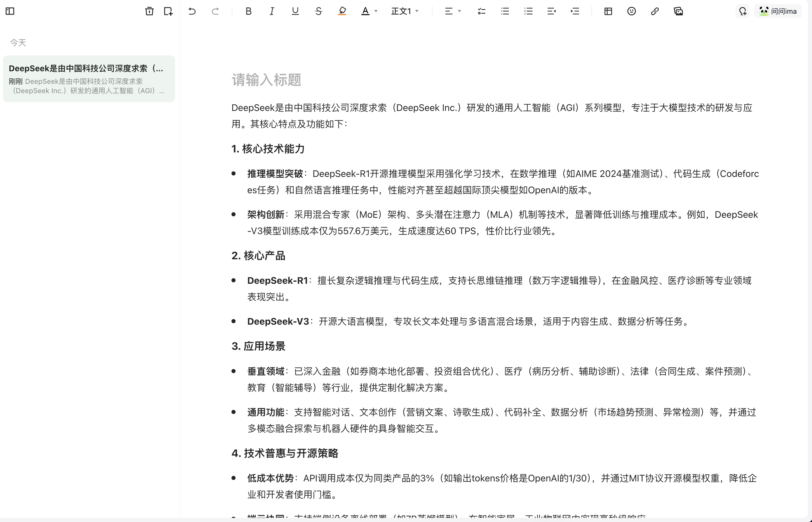Toggle italic formatting
Image resolution: width=812 pixels, height=522 pixels.
pyautogui.click(x=272, y=11)
